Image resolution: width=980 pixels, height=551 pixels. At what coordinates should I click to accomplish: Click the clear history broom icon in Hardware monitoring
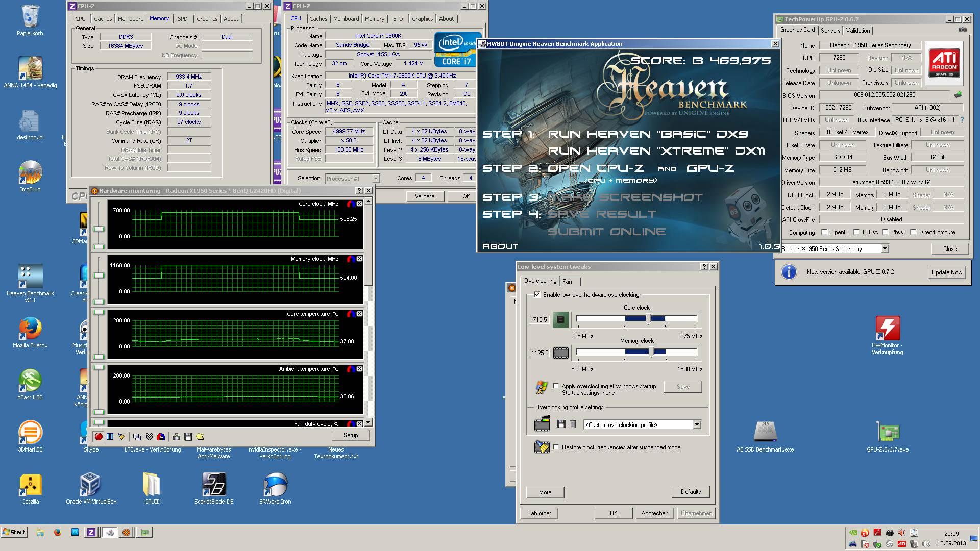[121, 437]
